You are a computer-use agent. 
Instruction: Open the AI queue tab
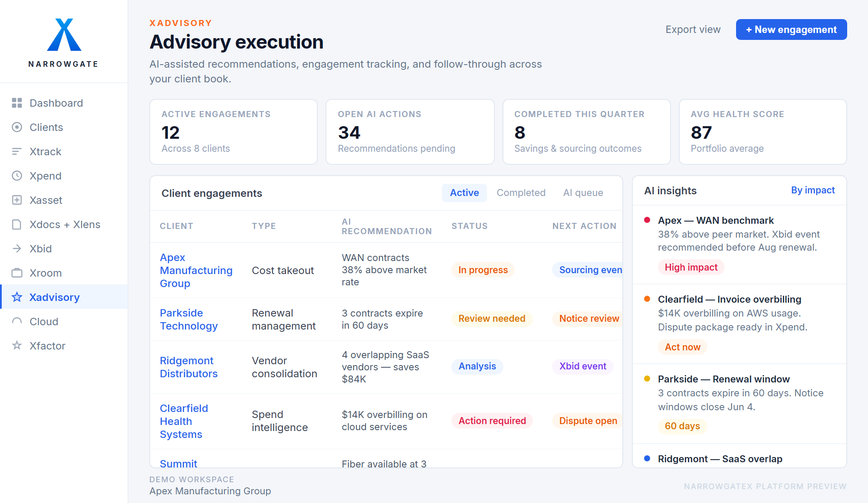point(583,193)
